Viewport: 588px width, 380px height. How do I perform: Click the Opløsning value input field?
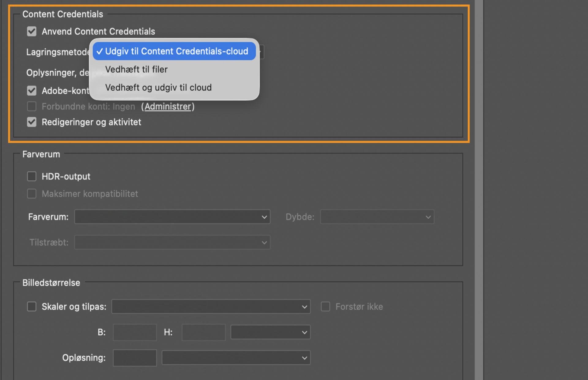(135, 358)
